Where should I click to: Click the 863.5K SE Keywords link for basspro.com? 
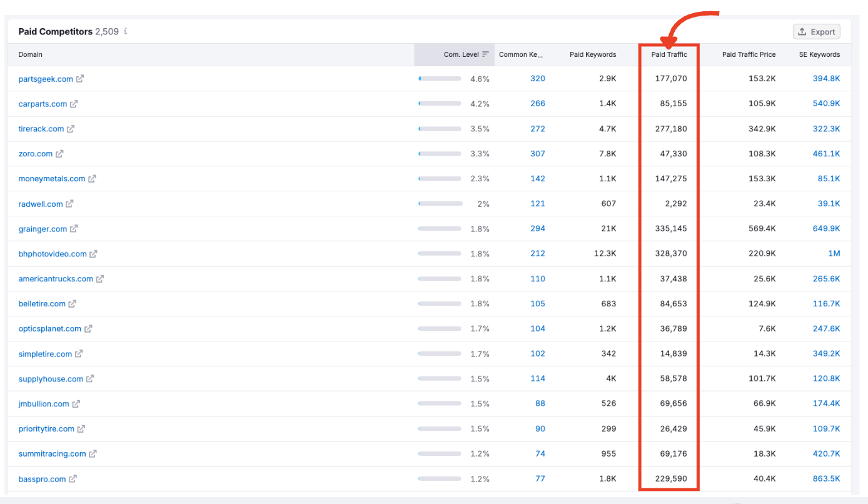pyautogui.click(x=826, y=479)
